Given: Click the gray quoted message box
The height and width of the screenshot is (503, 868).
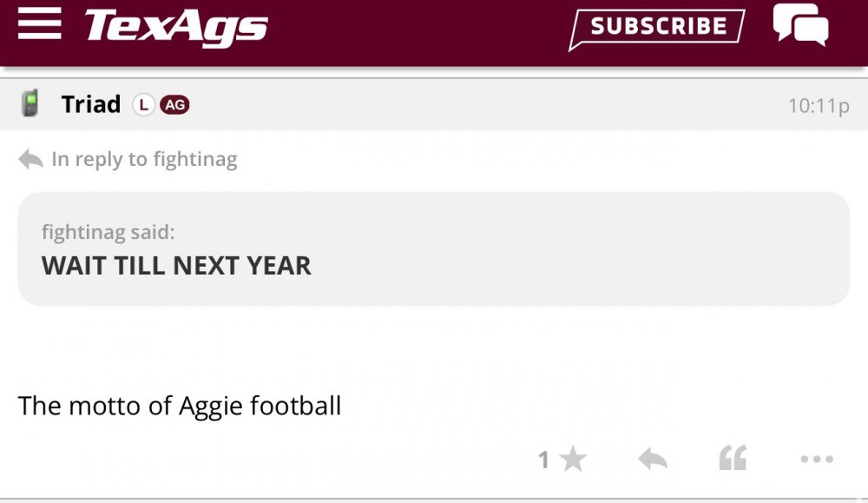Looking at the screenshot, I should [x=564, y=252].
